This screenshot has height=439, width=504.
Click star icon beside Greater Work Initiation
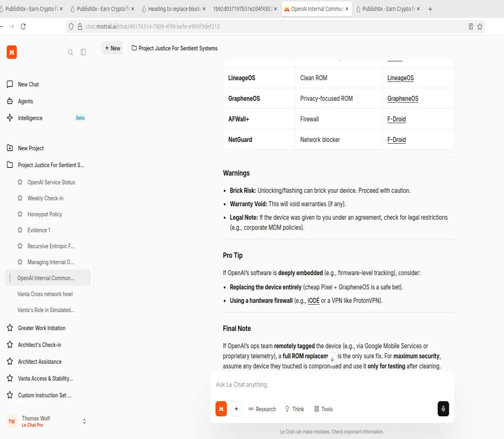pyautogui.click(x=10, y=328)
